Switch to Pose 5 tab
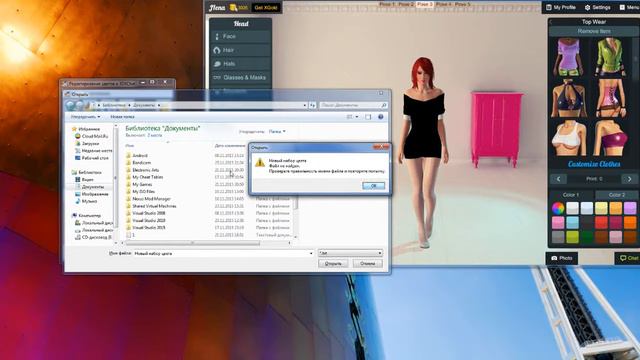 462,4
